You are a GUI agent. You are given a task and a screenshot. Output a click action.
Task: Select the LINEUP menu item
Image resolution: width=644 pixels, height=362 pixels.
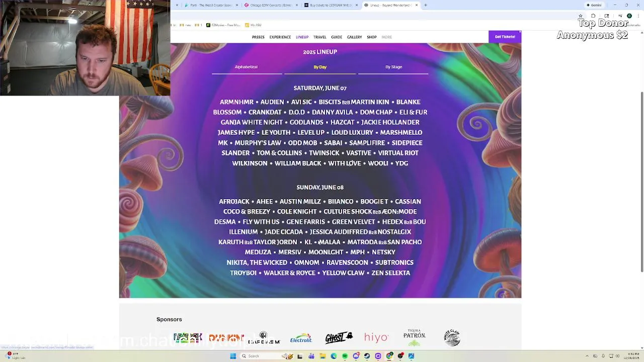click(302, 37)
